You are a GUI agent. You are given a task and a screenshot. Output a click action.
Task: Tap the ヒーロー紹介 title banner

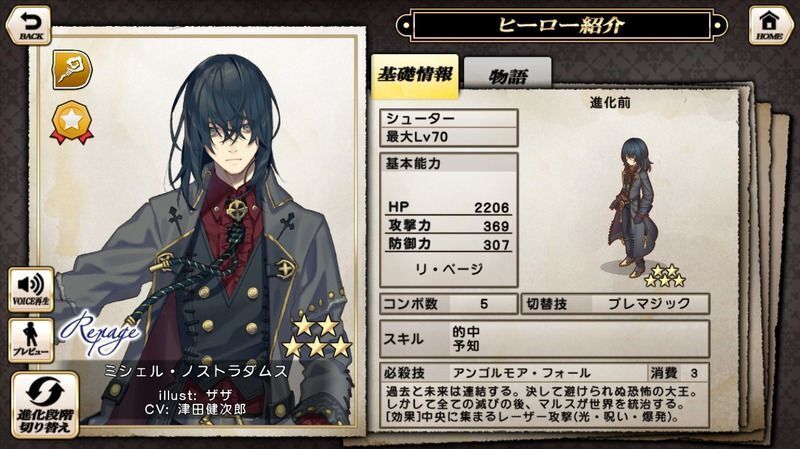[x=561, y=24]
